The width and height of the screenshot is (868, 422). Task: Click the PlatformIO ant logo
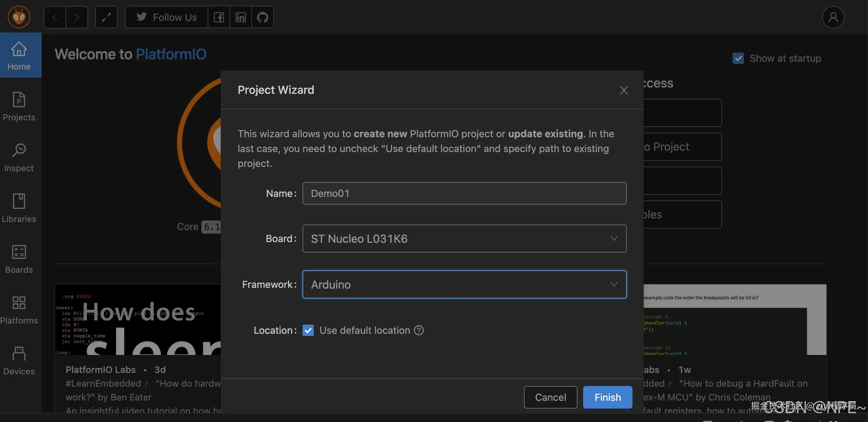[x=19, y=17]
